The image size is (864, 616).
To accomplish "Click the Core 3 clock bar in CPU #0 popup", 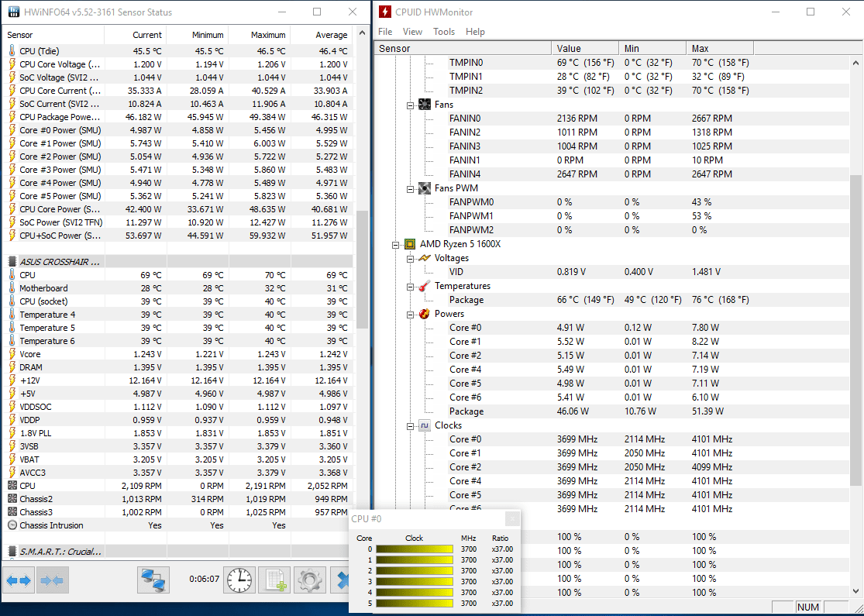I will click(415, 582).
